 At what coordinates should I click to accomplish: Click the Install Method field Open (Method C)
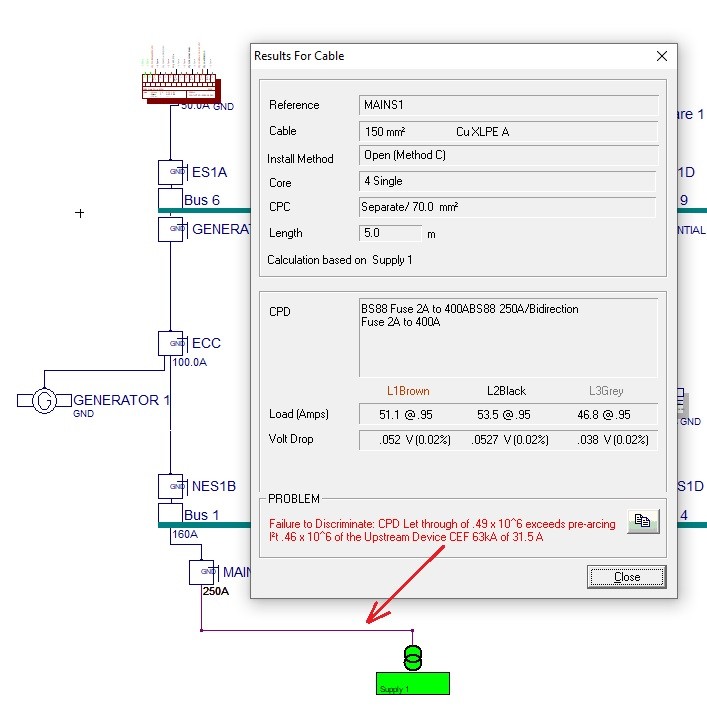[509, 155]
